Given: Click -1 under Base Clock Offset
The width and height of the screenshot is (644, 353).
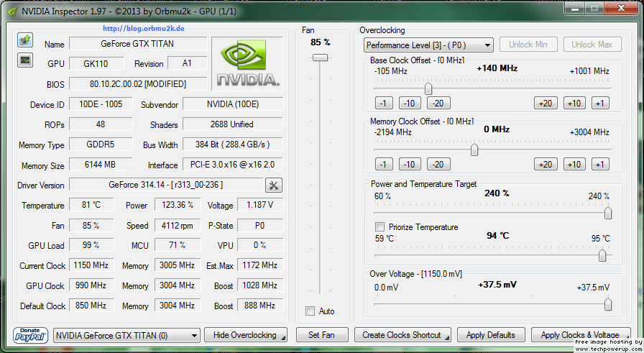Looking at the screenshot, I should 384,103.
